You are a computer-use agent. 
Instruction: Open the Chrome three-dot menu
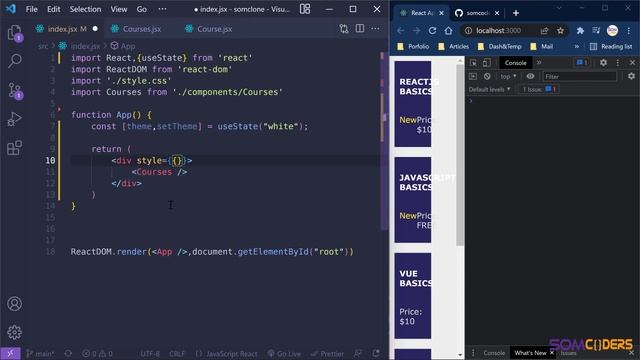click(x=629, y=31)
